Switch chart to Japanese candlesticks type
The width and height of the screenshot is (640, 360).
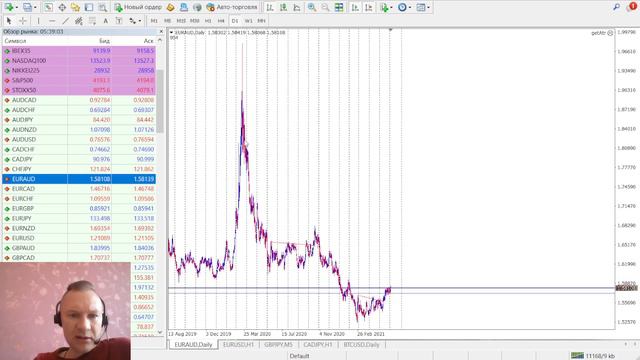point(283,7)
